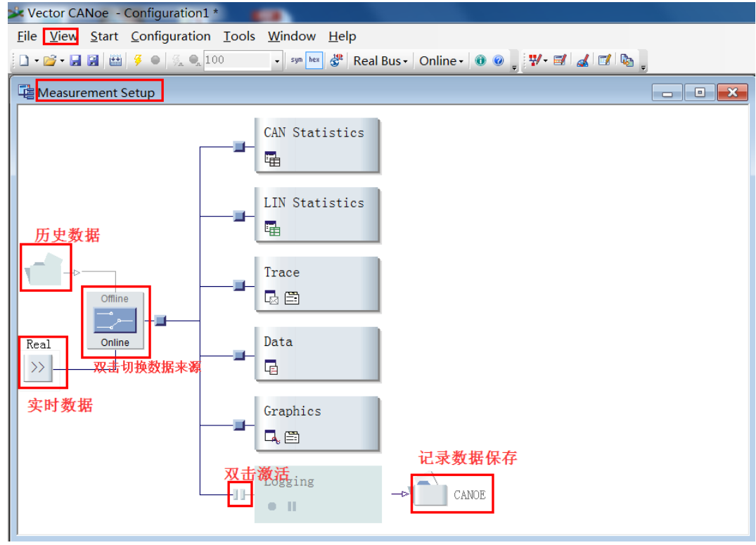756x545 pixels.
Task: Open the View menu
Action: click(63, 37)
